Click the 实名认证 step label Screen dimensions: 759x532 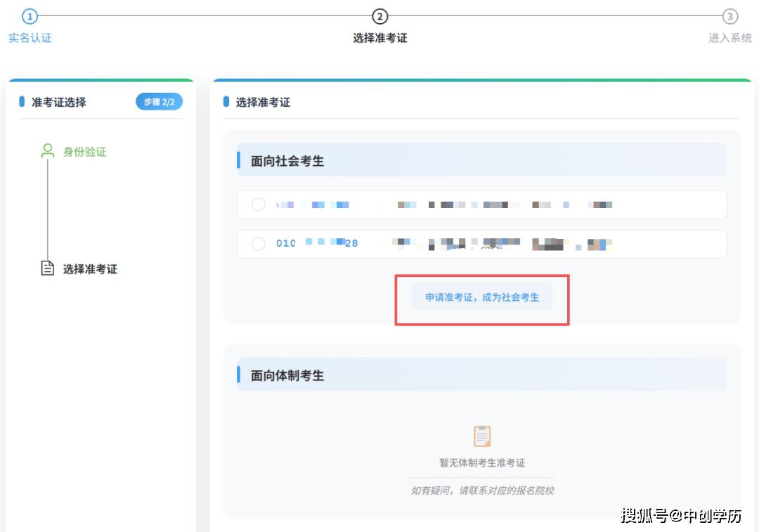(30, 37)
